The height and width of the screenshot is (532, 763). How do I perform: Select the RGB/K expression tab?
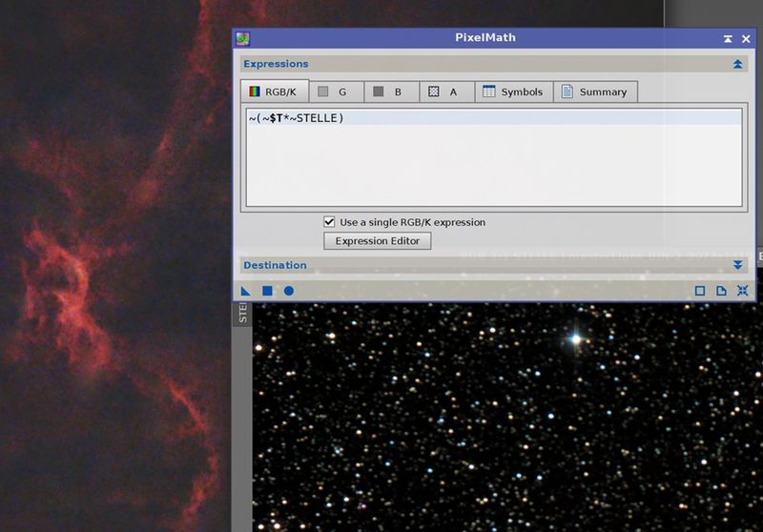(275, 92)
